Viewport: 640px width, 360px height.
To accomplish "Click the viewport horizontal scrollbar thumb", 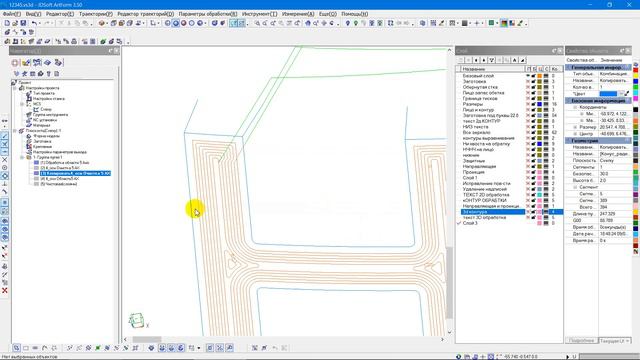I will (x=147, y=339).
